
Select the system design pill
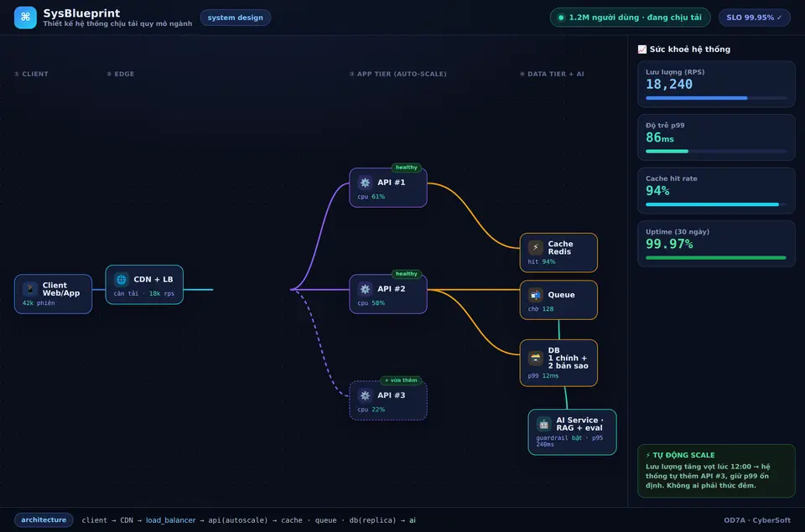click(235, 18)
